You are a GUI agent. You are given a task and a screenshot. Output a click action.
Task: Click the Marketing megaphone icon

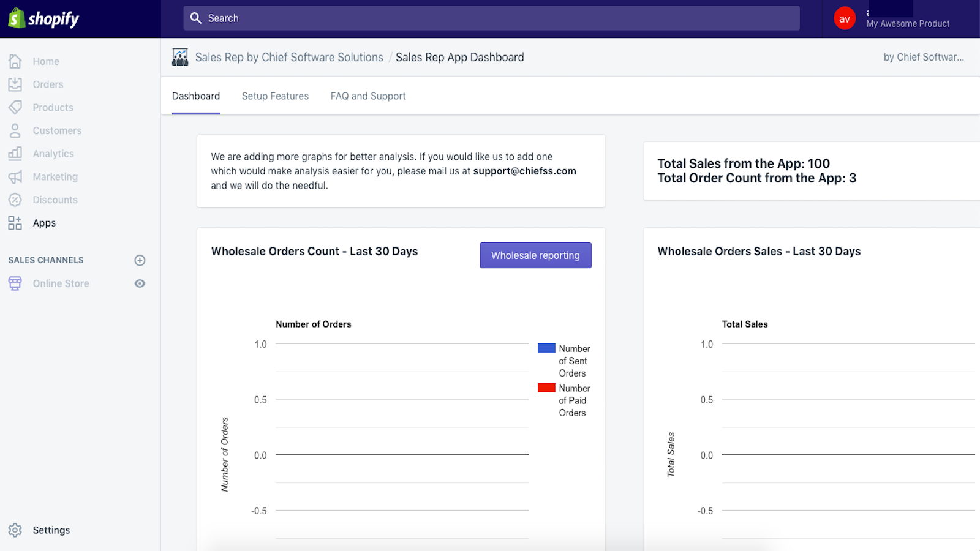pos(15,177)
